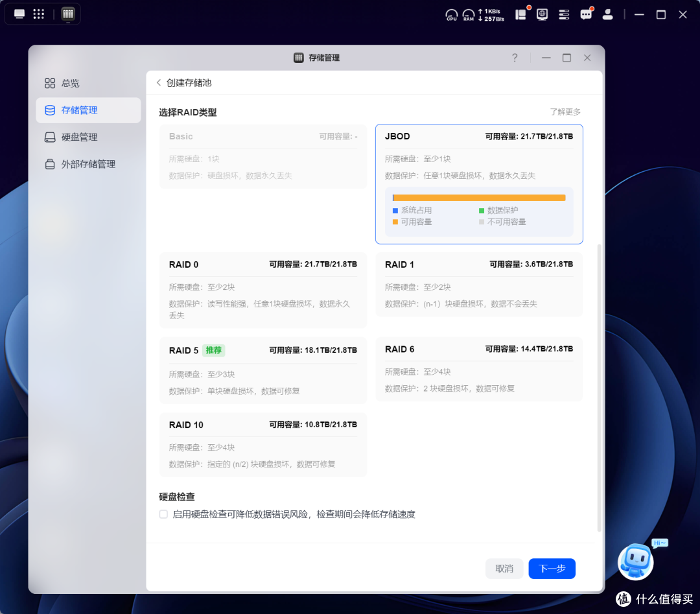
Task: Click the gray 不可用容量 legend swatch
Action: 482,222
